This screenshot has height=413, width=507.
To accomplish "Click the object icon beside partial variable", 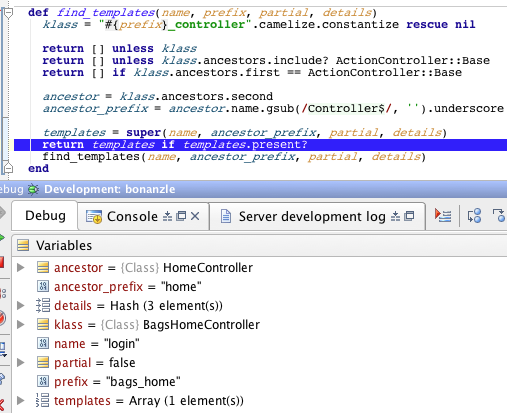I will point(43,362).
